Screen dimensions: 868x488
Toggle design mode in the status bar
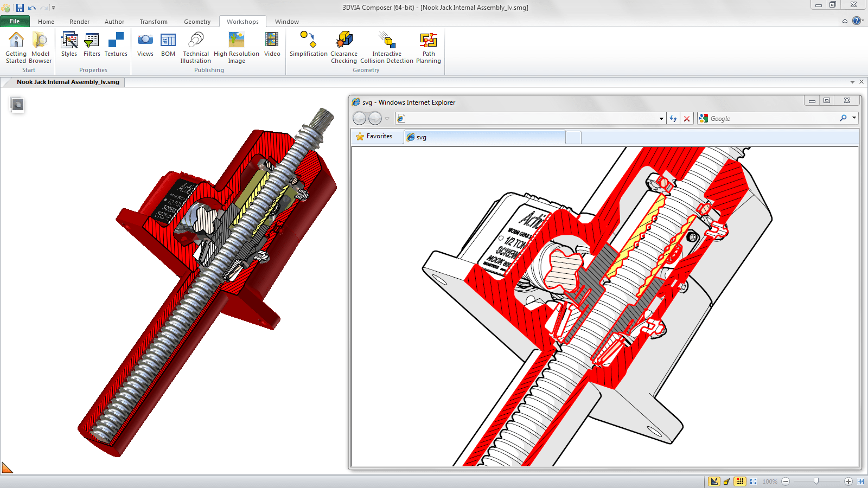(715, 481)
